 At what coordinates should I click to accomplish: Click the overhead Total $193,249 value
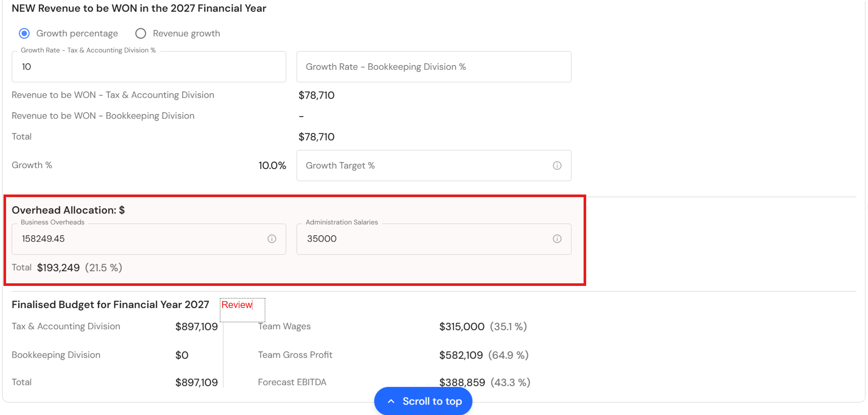click(x=58, y=268)
